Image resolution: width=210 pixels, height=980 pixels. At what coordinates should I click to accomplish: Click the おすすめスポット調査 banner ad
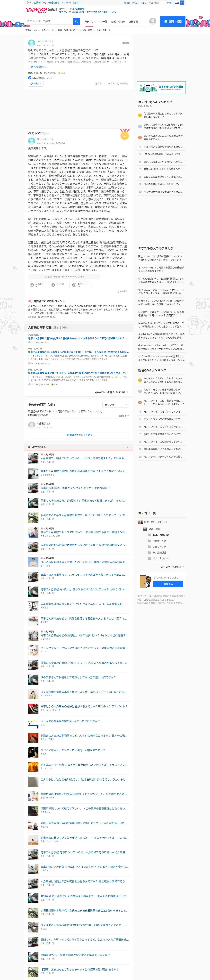161,88
